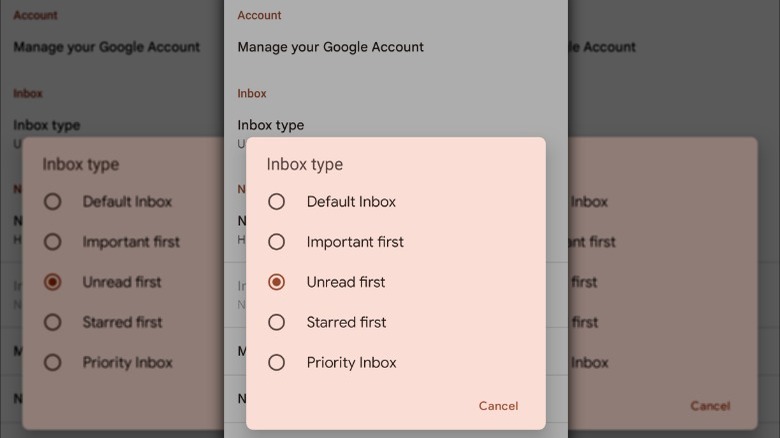Click the sharp "Default Inbox" label text

coord(351,202)
